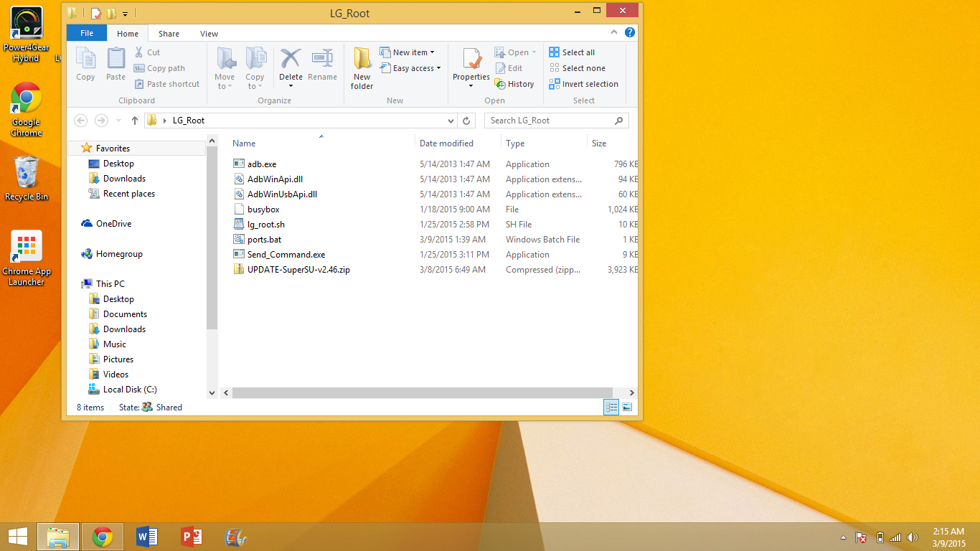Switch to the View ribbon tab
This screenshot has height=551, width=980.
click(209, 34)
